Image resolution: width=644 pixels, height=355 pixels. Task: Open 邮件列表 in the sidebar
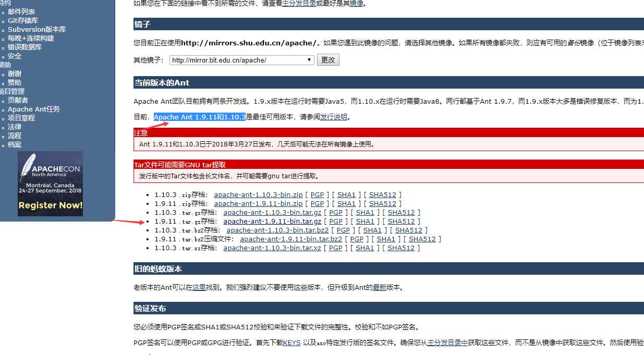(x=21, y=11)
